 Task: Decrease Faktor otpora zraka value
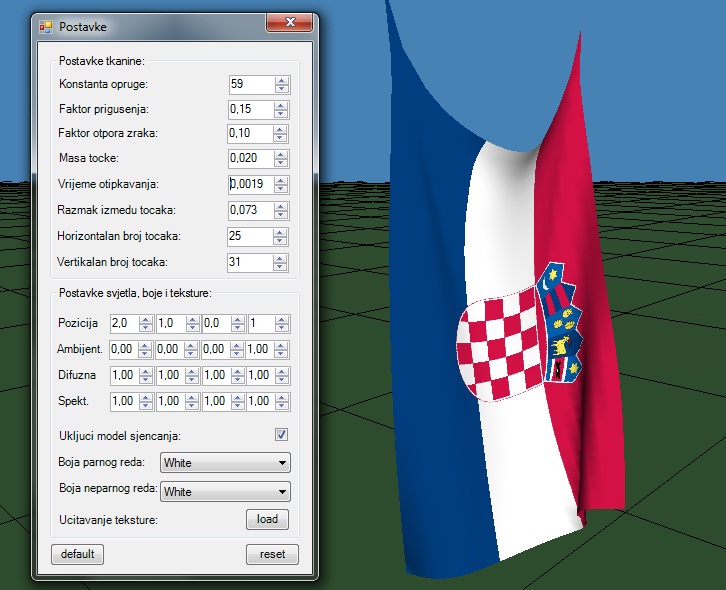[x=280, y=138]
